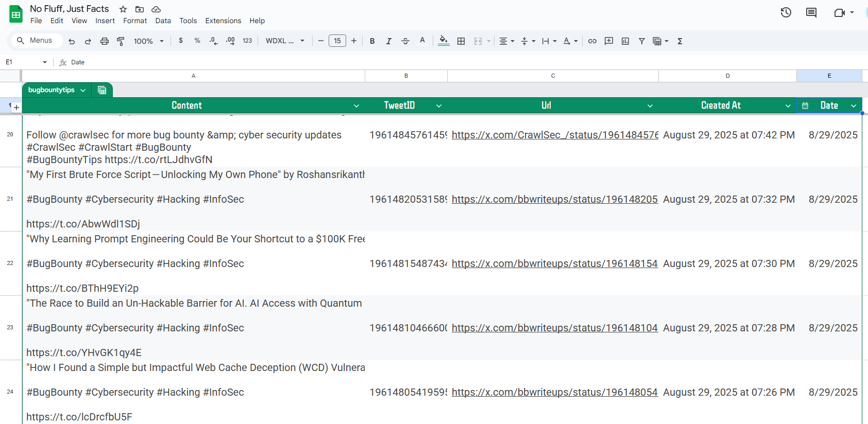This screenshot has height=424, width=868.
Task: Decrease decimal places
Action: (x=213, y=41)
